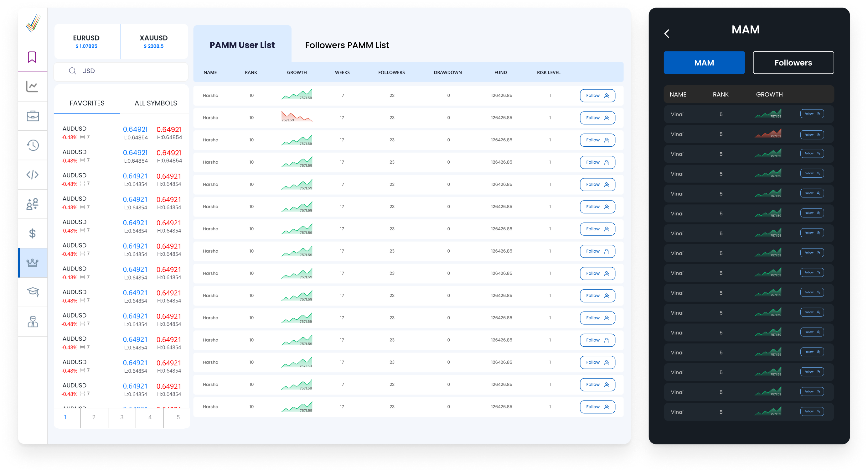
Task: Click the DRAWDOWN column header
Action: click(448, 72)
